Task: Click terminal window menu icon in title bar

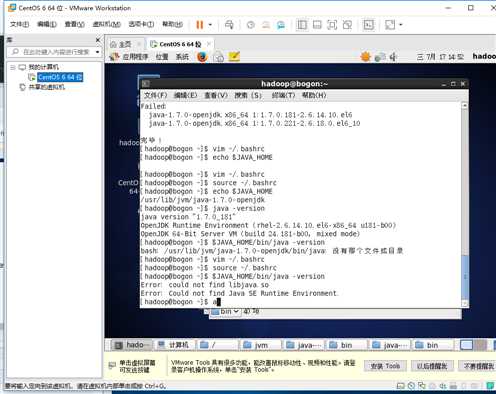Action: [146, 84]
